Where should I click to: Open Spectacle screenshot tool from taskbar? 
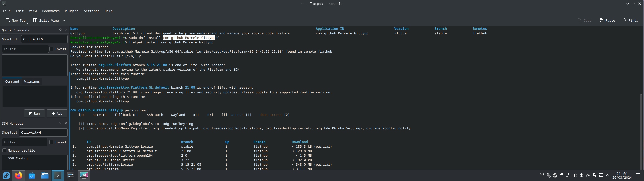84,175
